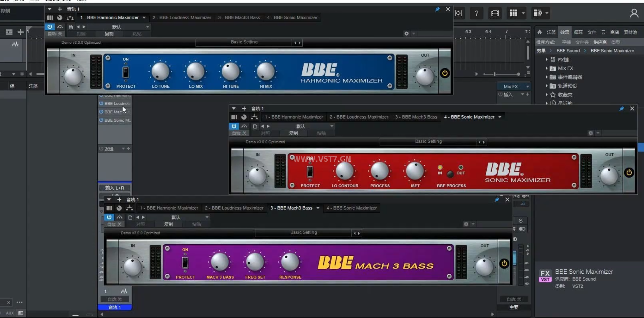
Task: Expand the 收藏夹 folder
Action: [x=547, y=94]
